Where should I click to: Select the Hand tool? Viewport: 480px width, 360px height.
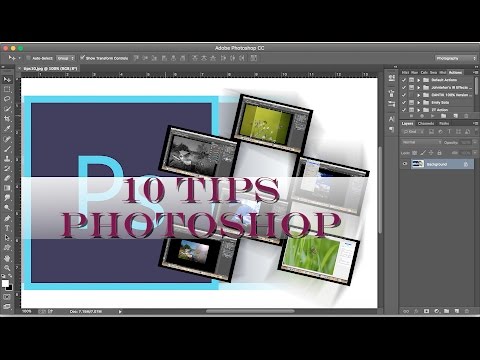coord(7,258)
